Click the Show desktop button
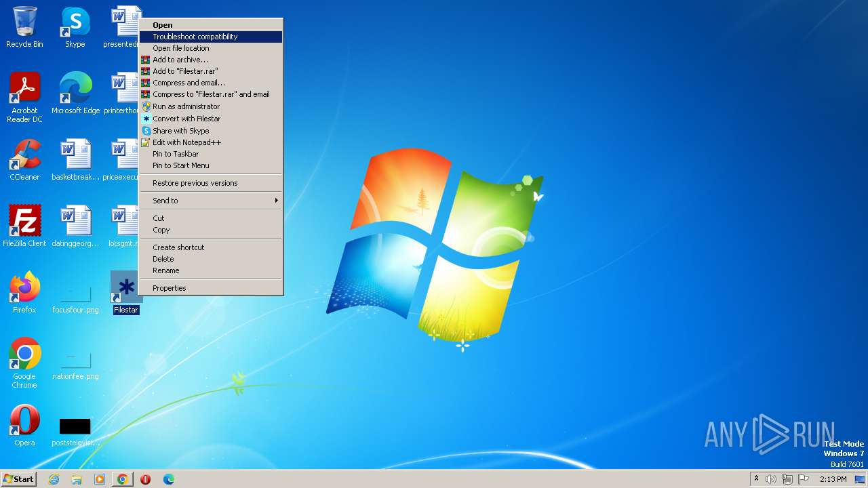868x488 pixels. [861, 479]
